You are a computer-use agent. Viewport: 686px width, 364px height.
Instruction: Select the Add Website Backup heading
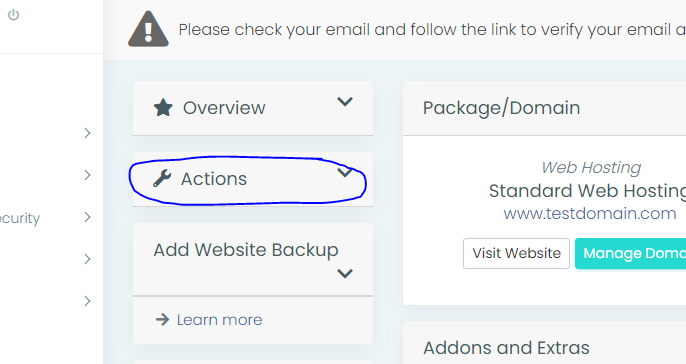pyautogui.click(x=246, y=250)
